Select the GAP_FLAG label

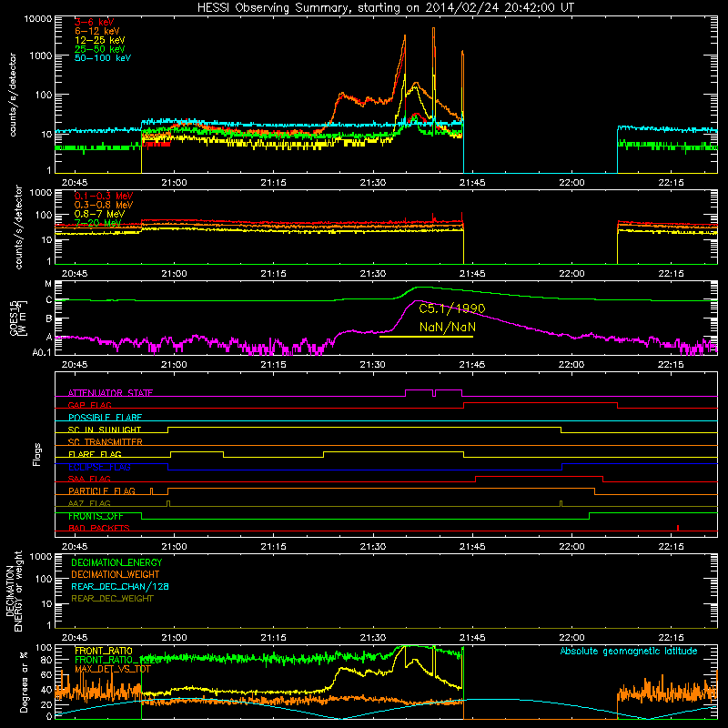coord(89,405)
